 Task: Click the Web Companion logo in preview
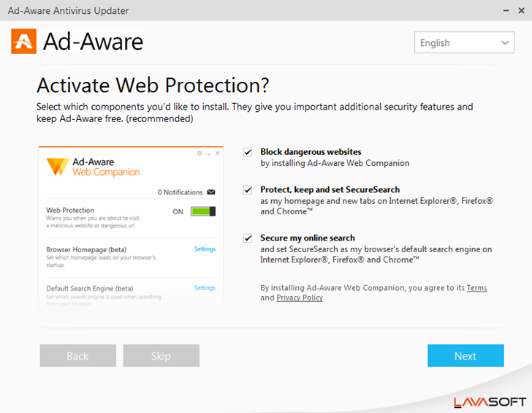tap(58, 167)
